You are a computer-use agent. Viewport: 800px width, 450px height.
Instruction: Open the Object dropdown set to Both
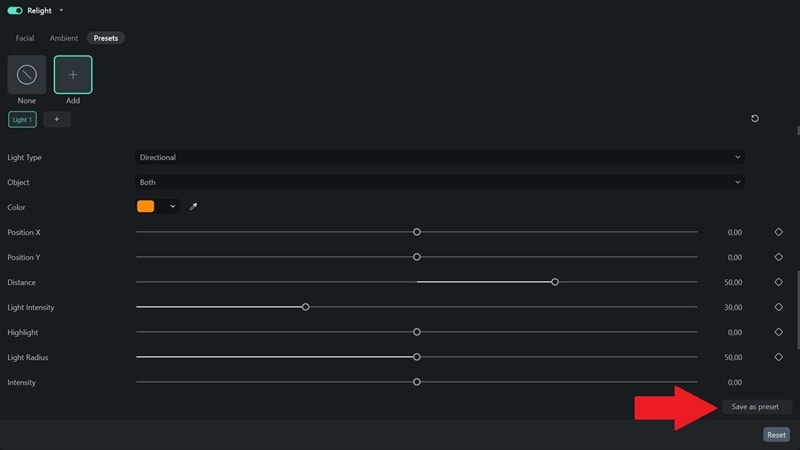[x=440, y=182]
